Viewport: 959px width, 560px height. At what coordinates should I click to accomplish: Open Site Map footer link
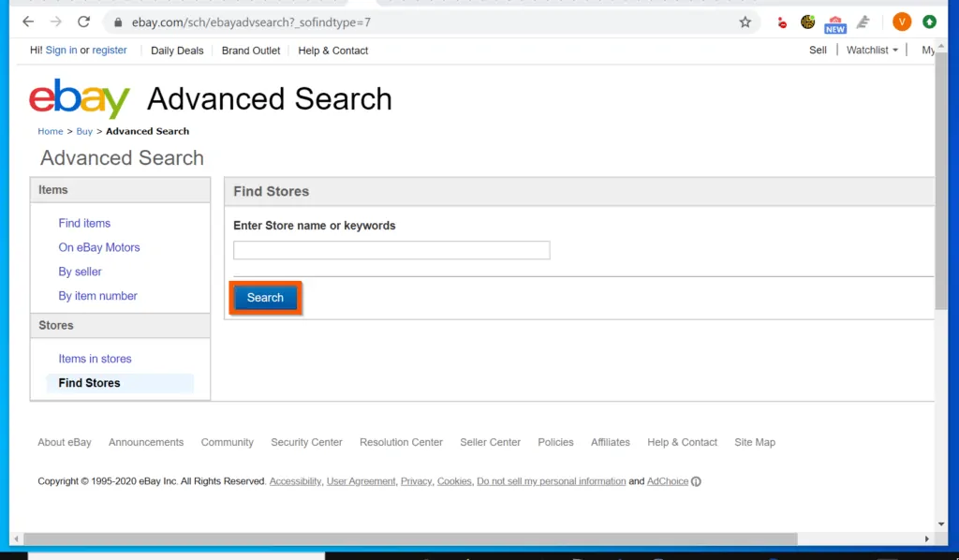(755, 443)
